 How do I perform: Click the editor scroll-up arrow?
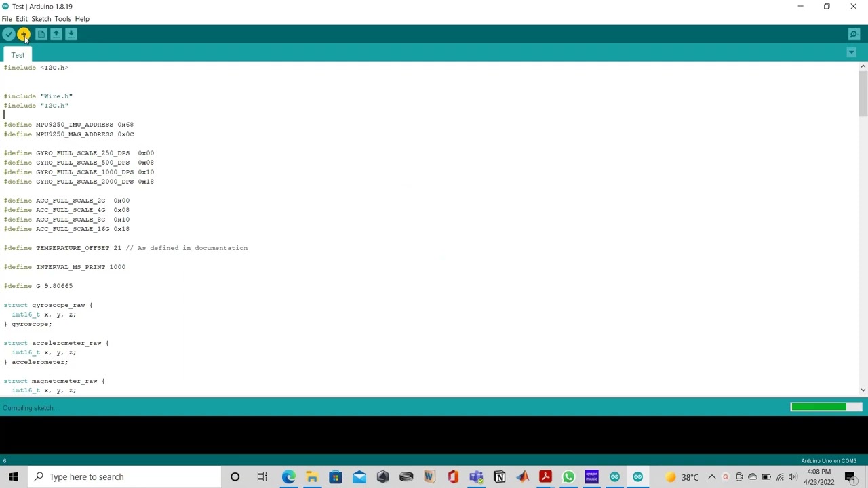click(863, 66)
